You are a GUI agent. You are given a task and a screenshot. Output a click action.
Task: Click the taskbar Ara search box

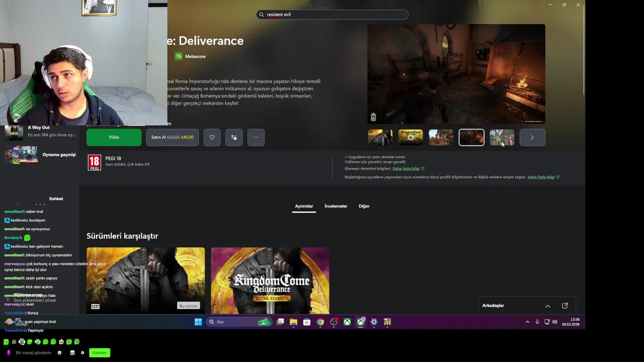point(239,322)
